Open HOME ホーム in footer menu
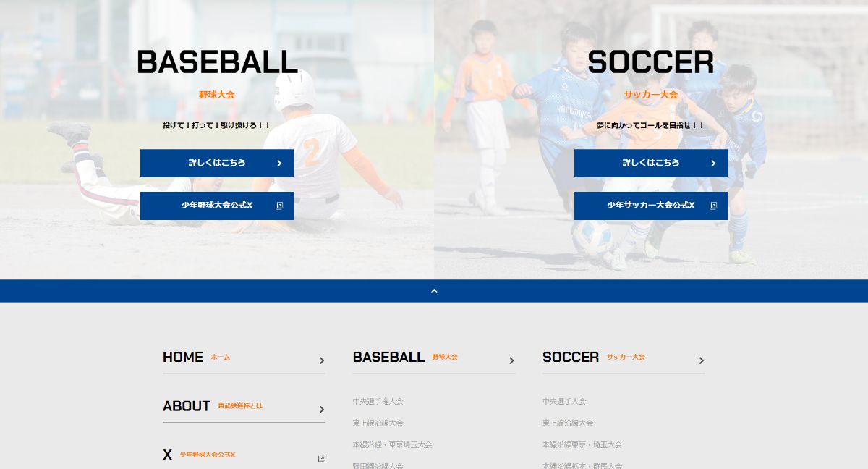 pos(196,357)
